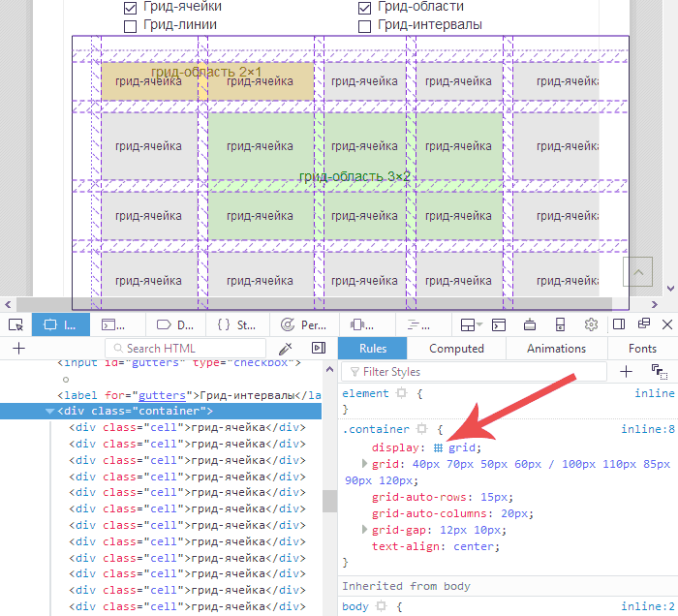Open the Performance panel tab
The image size is (678, 616).
[x=303, y=324]
